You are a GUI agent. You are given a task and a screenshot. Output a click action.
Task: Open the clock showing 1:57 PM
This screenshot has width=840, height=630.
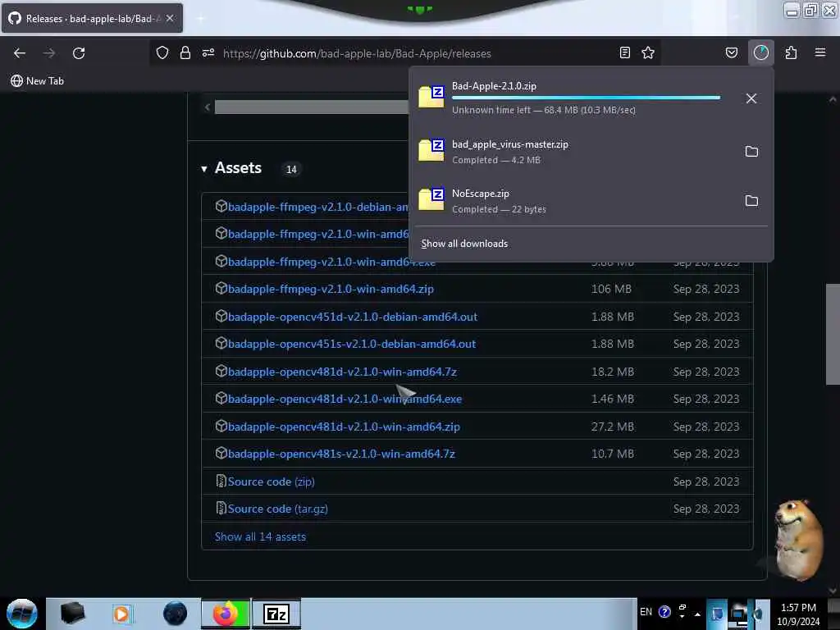[798, 614]
